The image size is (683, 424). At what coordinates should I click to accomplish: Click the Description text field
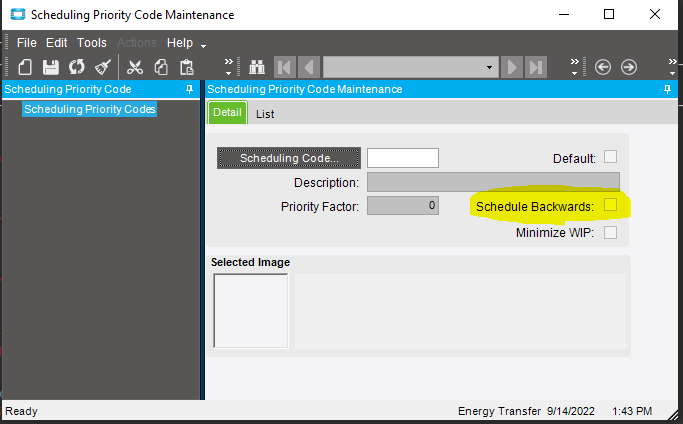pos(493,182)
